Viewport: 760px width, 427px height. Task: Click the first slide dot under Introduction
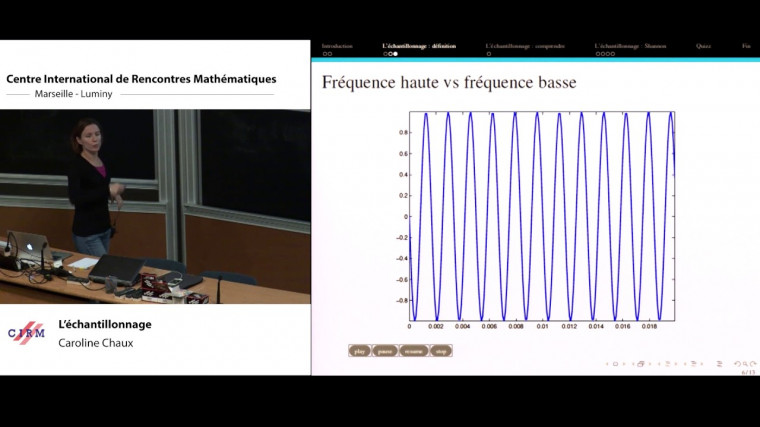tap(324, 54)
